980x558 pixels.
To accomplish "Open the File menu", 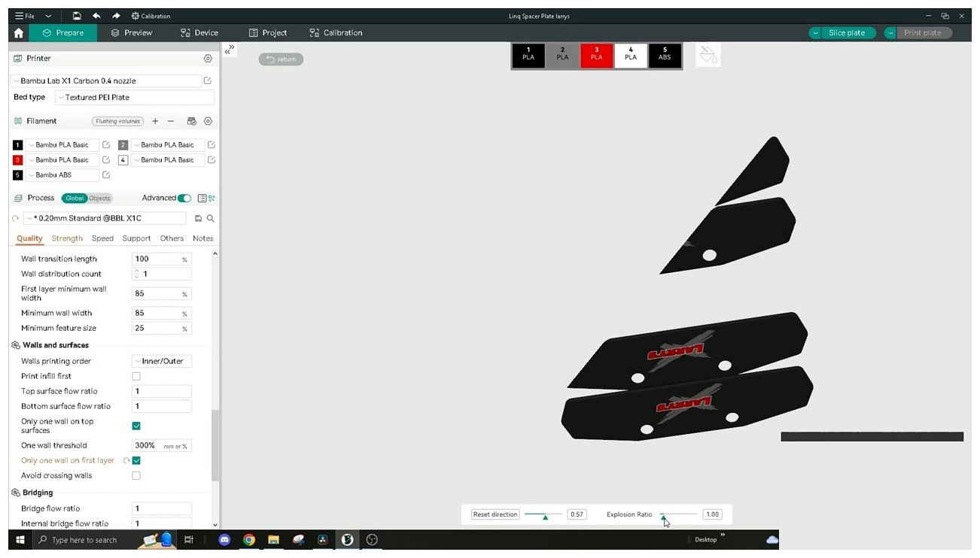I will pos(25,16).
